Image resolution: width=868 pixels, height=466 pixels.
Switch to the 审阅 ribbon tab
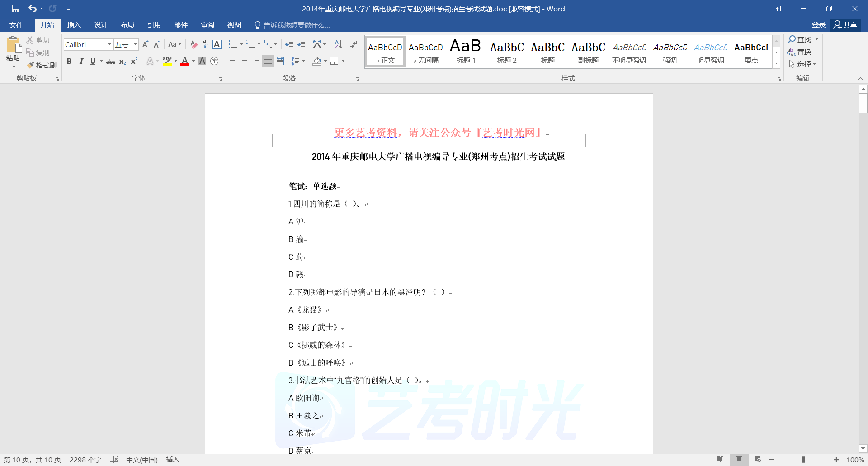pos(208,25)
